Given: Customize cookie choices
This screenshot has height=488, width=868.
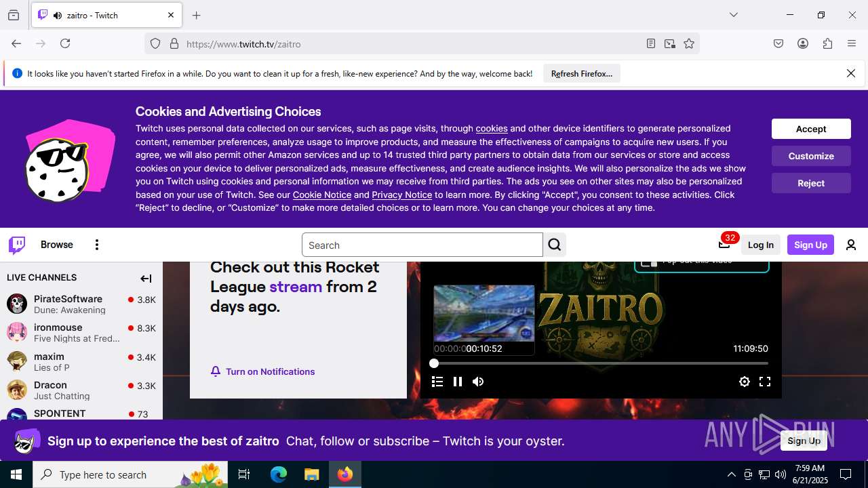Looking at the screenshot, I should coord(811,156).
